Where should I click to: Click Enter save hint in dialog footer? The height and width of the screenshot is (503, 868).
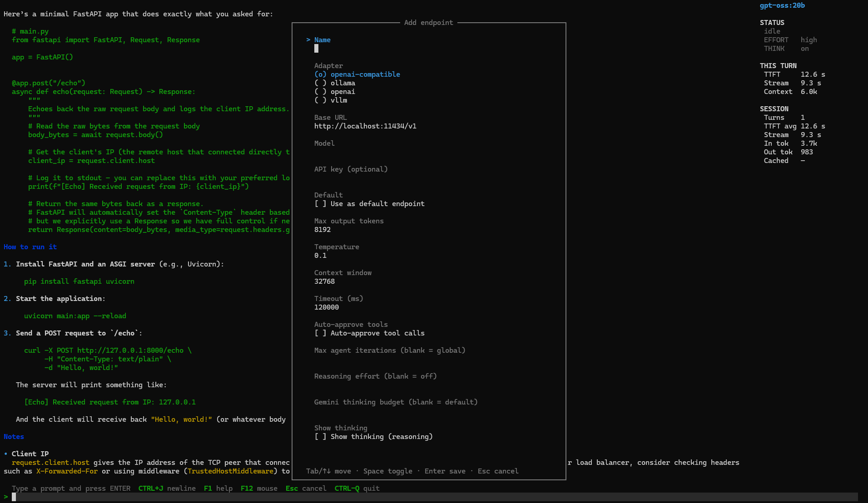point(445,471)
